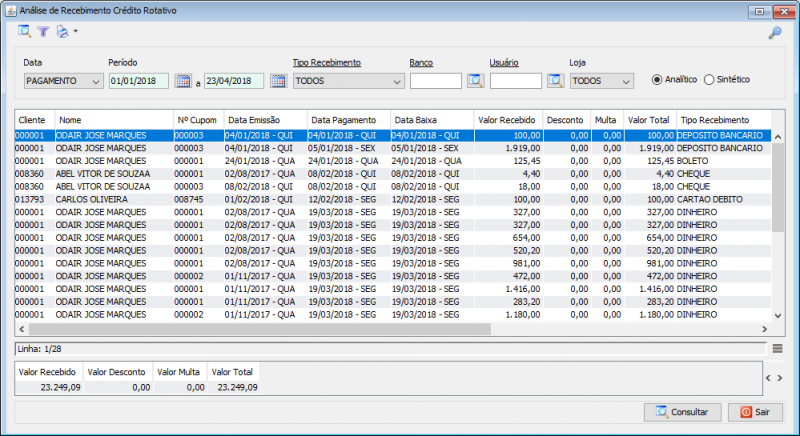Click the Banco lookup magnifier icon

click(x=476, y=81)
